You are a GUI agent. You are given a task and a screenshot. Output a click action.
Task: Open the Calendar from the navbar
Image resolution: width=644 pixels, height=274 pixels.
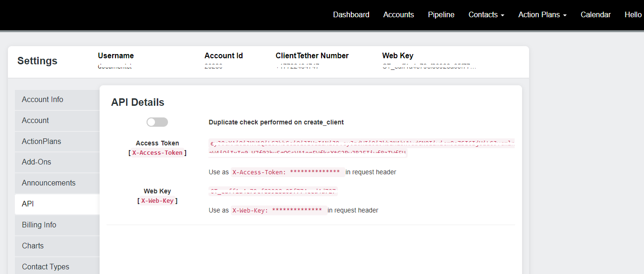click(x=595, y=14)
